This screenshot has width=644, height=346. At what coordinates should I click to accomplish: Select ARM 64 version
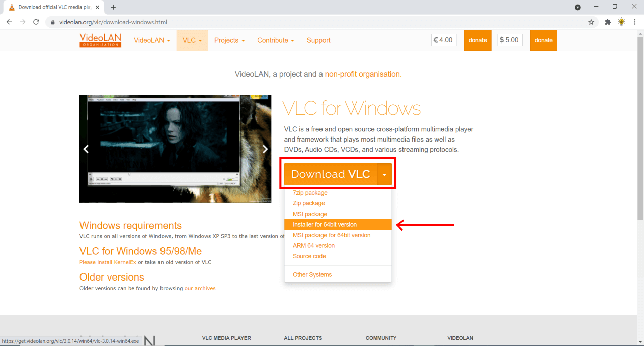coord(313,246)
